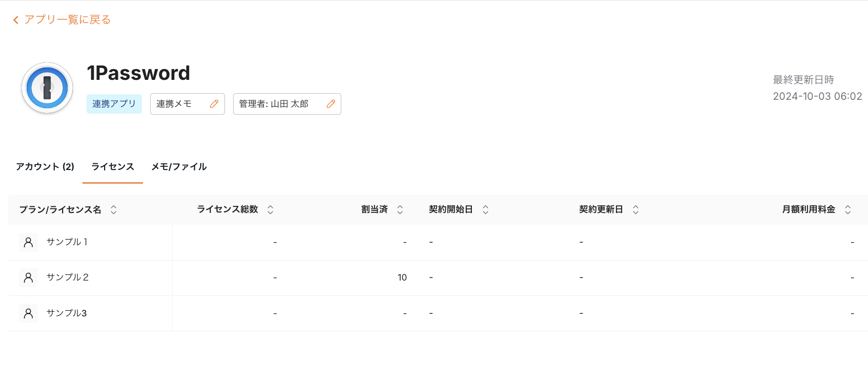Open the サンプル 2 license row

click(68, 277)
